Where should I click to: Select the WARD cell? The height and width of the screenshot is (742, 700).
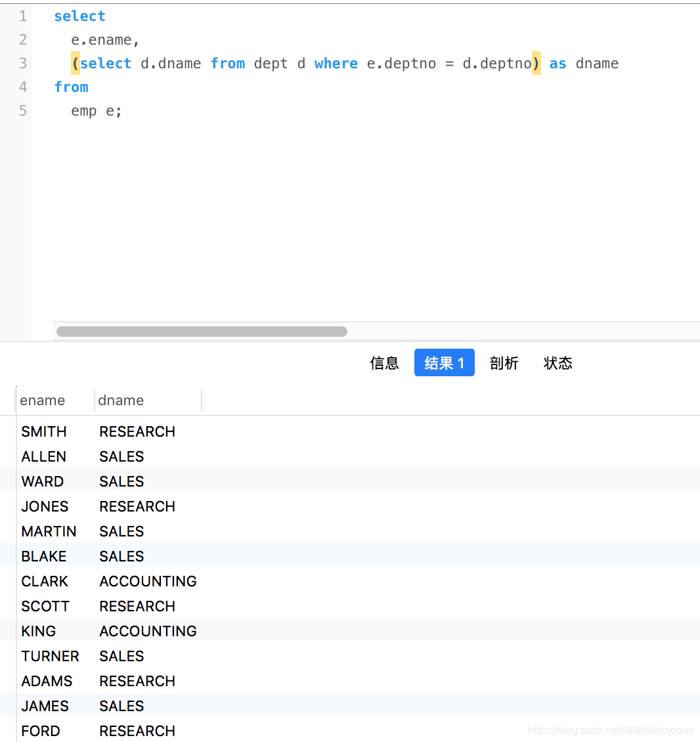click(43, 481)
